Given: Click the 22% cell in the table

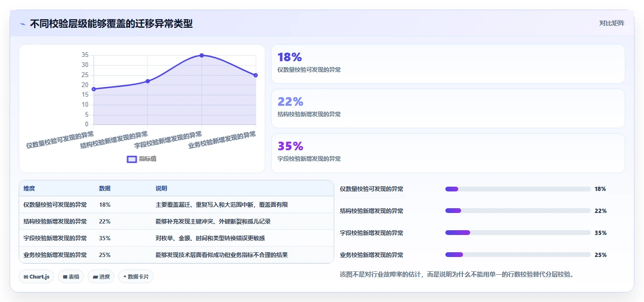Looking at the screenshot, I should pyautogui.click(x=105, y=222).
